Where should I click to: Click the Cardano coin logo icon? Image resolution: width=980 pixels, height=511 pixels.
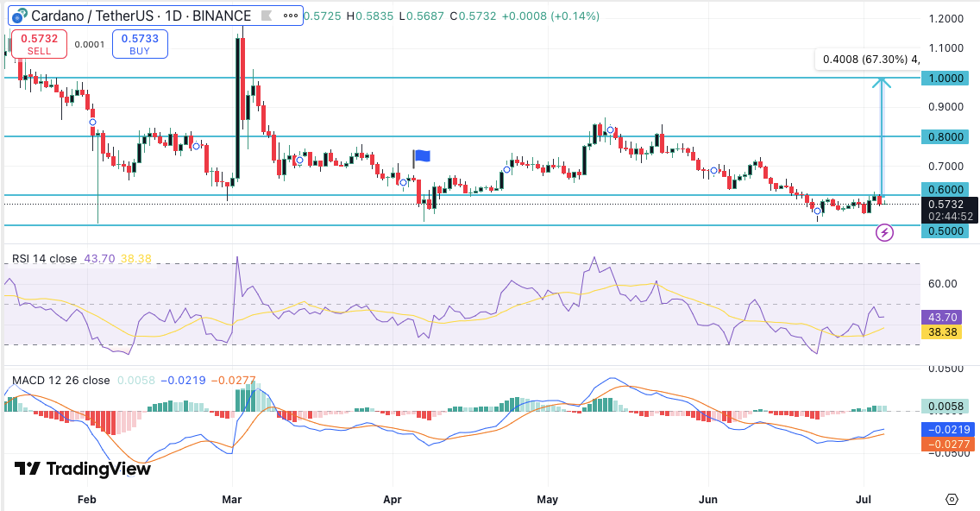(x=20, y=16)
